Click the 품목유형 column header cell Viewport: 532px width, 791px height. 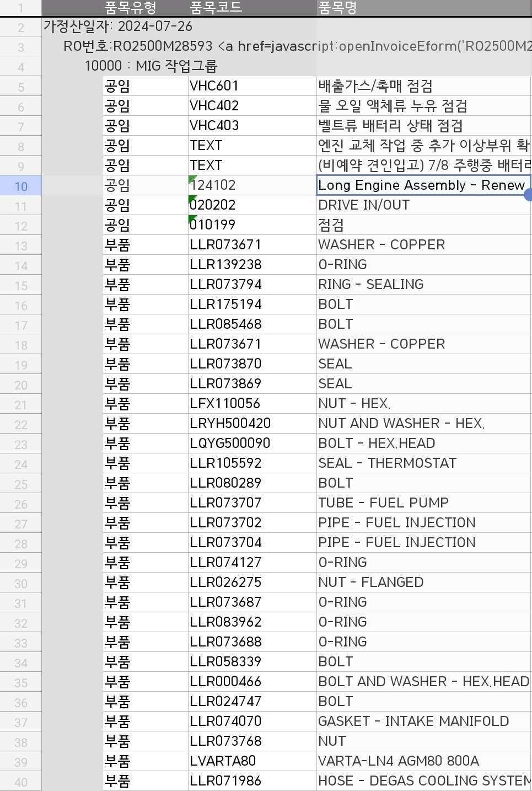131,8
